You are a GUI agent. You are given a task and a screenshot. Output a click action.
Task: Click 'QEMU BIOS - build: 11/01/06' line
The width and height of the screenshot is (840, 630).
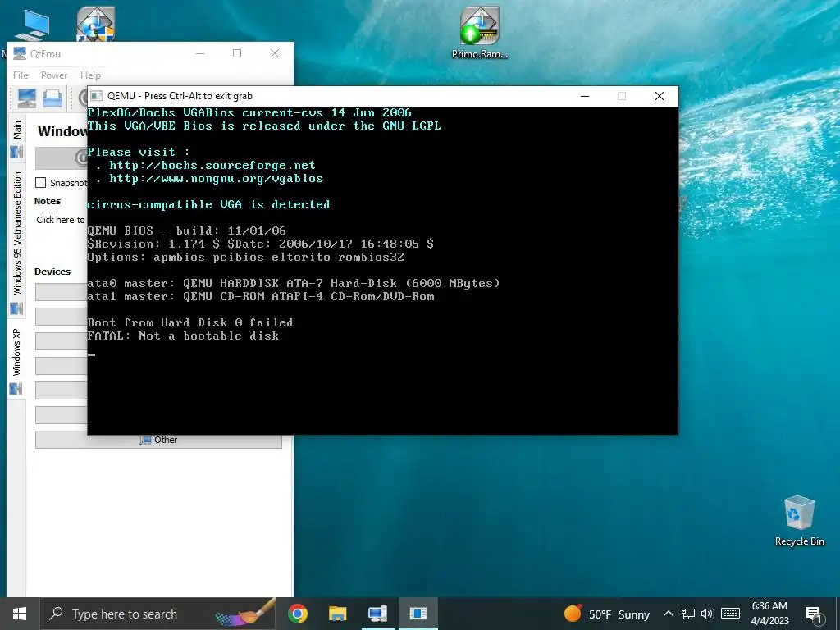tap(186, 231)
